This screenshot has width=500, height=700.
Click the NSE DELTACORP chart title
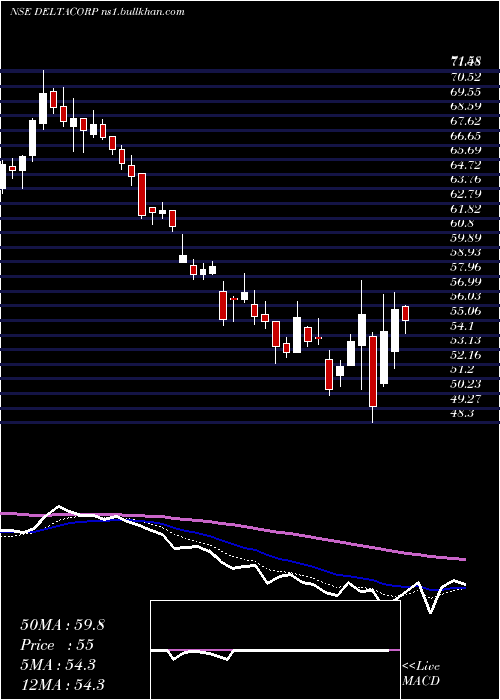click(97, 12)
